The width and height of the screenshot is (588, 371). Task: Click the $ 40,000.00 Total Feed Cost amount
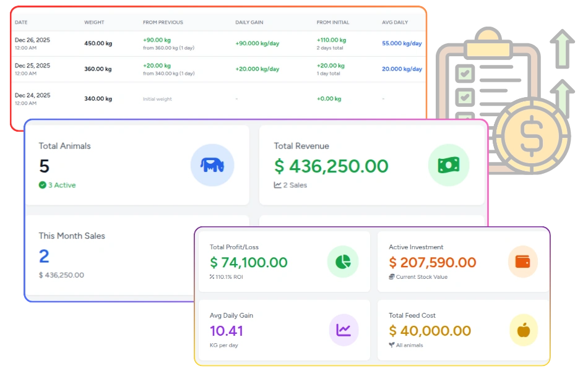click(x=430, y=331)
